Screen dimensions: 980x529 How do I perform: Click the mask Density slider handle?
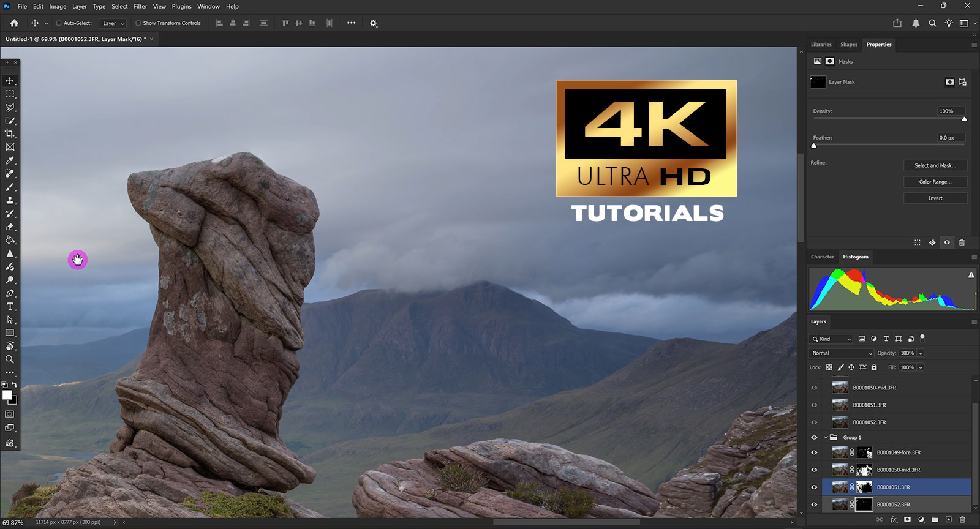[964, 119]
